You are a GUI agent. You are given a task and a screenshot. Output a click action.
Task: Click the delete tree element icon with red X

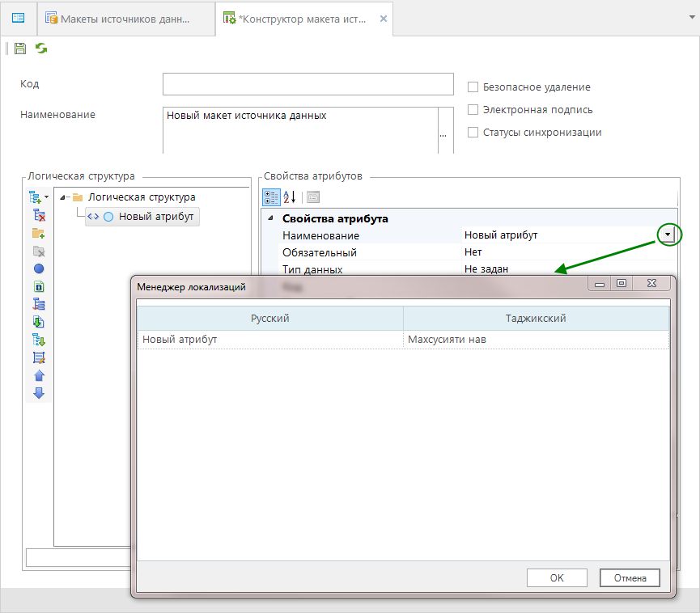38,215
